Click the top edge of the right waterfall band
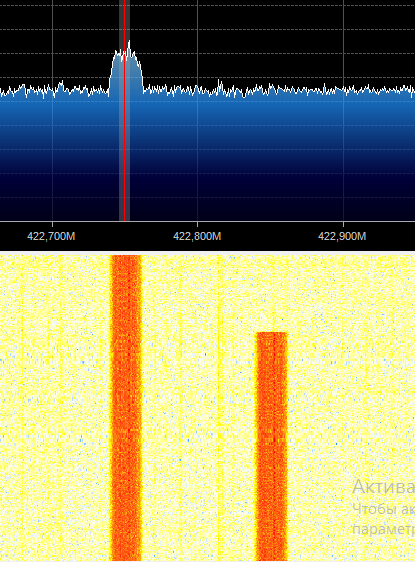Image resolution: width=415 pixels, height=562 pixels. point(271,333)
